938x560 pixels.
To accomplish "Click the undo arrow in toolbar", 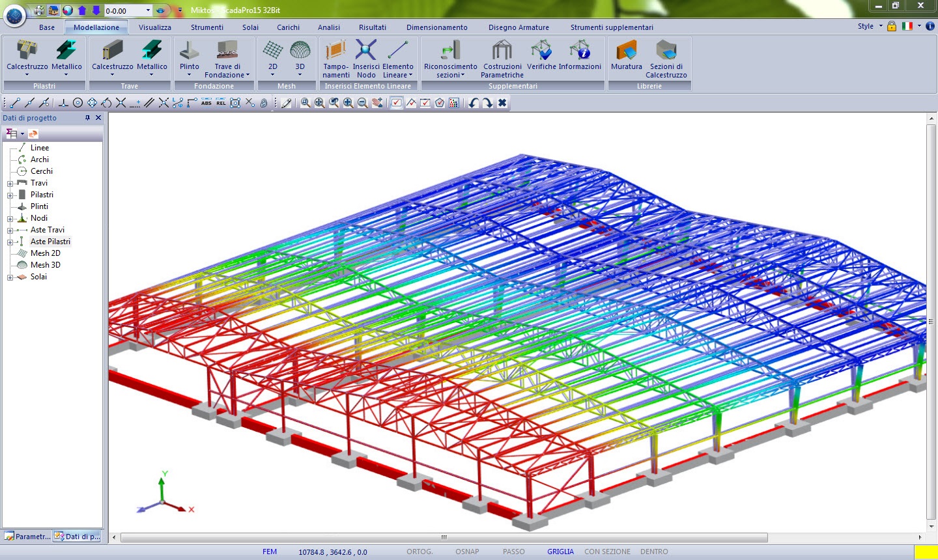I will click(x=474, y=103).
